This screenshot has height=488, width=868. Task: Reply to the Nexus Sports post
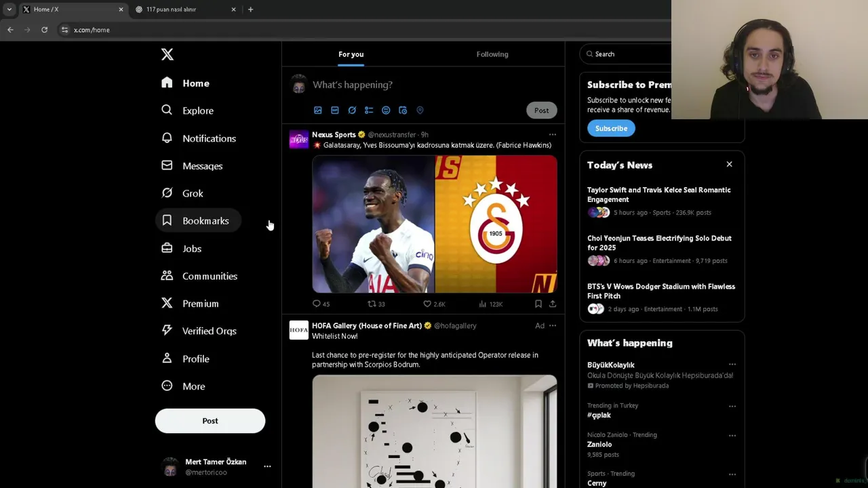pos(321,304)
